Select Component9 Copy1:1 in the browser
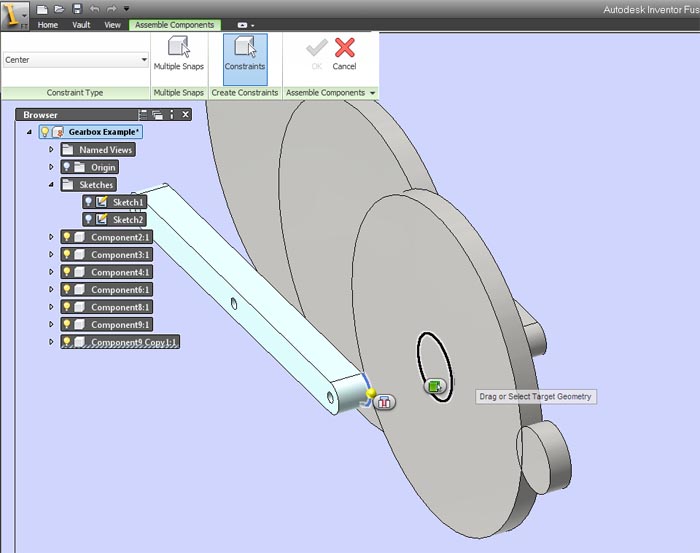 coord(134,342)
